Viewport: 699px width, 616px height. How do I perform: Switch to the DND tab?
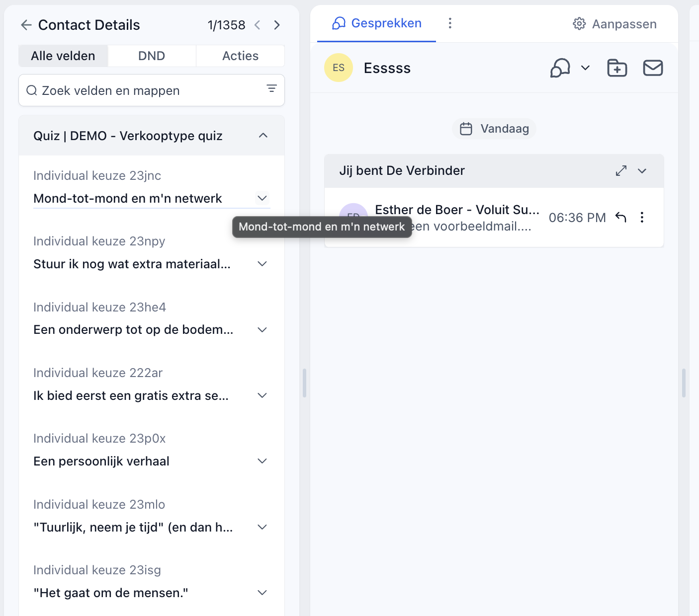(x=152, y=56)
